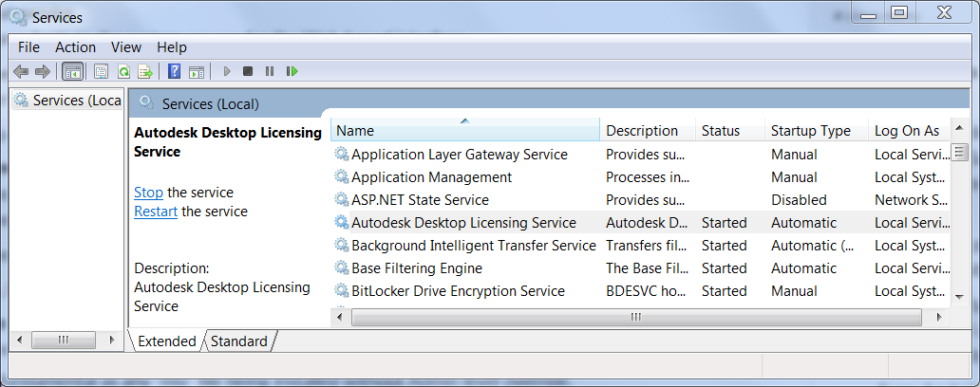Click the Refresh toolbar icon

123,71
